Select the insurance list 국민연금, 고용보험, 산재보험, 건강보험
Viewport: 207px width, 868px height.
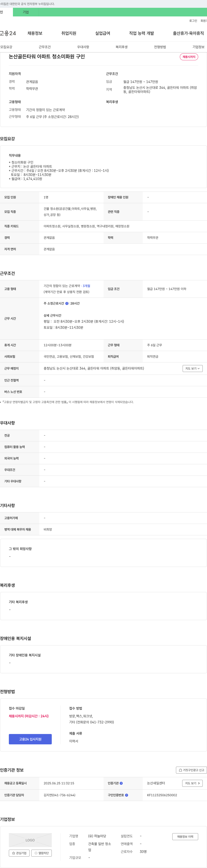click(x=69, y=356)
